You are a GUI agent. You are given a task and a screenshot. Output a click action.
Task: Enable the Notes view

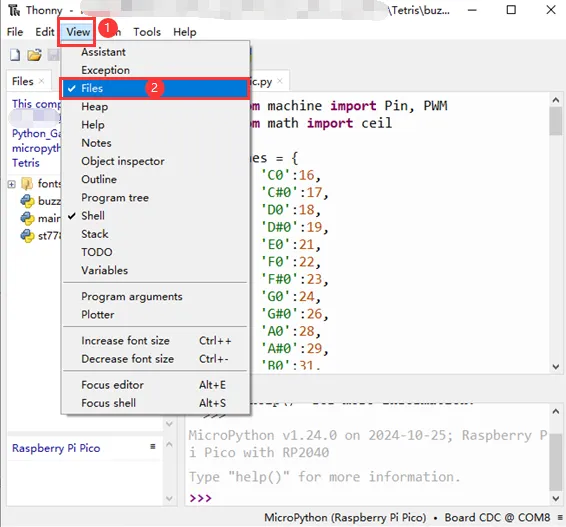pos(155,143)
